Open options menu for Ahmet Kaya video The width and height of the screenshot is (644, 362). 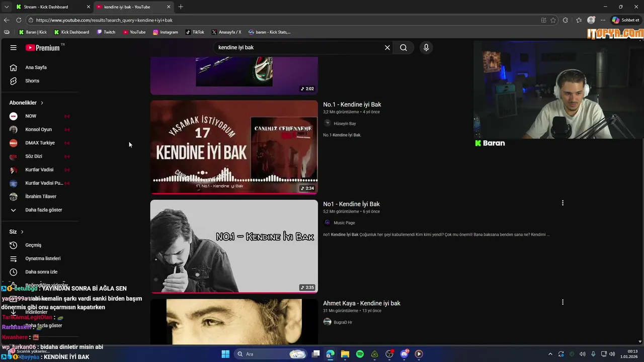(562, 302)
